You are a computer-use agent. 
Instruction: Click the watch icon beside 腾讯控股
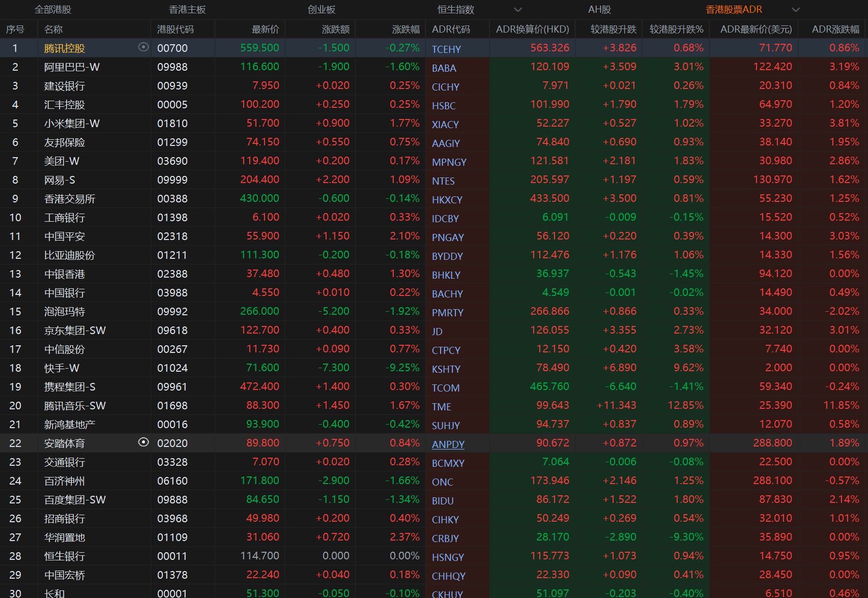coord(143,47)
